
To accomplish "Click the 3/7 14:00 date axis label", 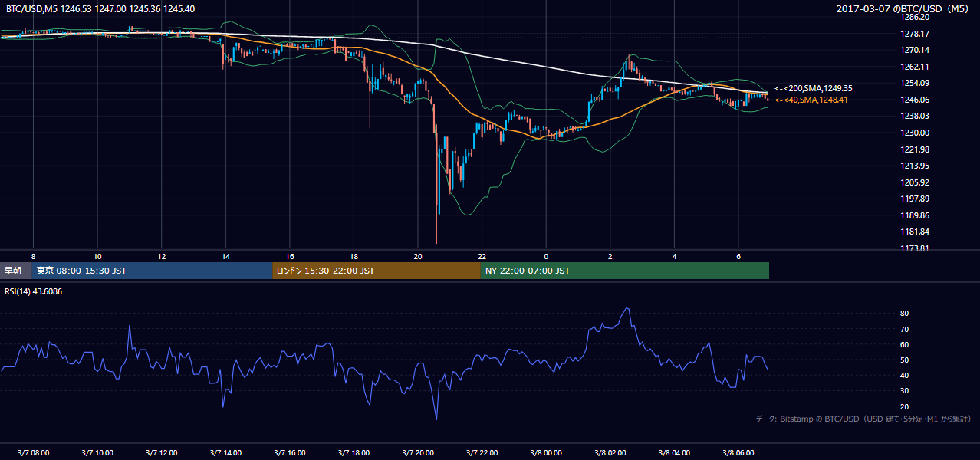I will [x=225, y=453].
